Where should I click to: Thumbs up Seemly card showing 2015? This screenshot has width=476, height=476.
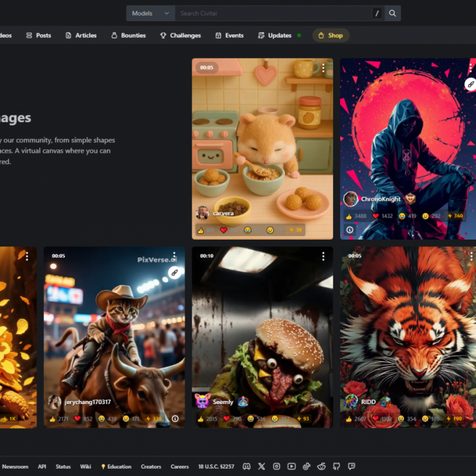click(207, 419)
